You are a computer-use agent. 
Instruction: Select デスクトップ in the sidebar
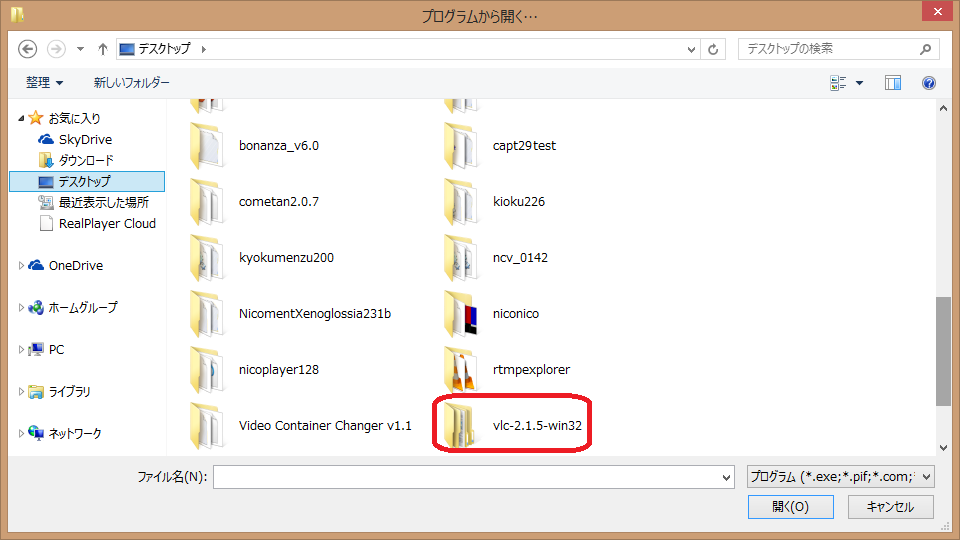87,181
